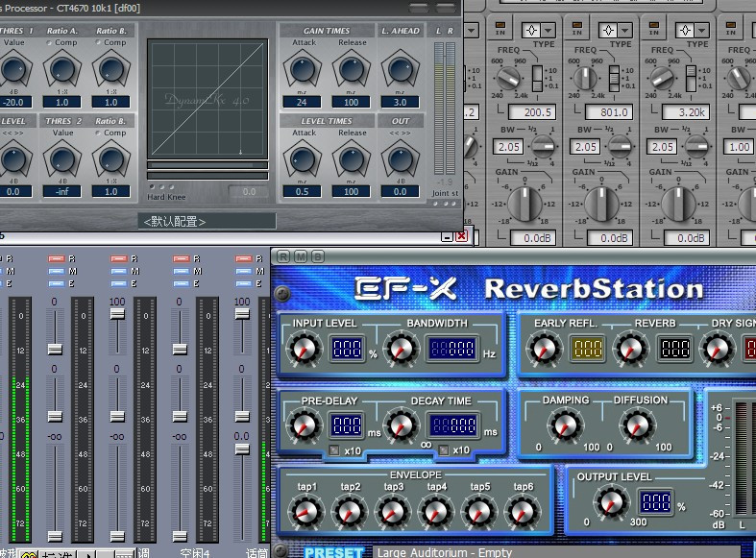
Task: Click the Ratio A knob
Action: (62, 69)
